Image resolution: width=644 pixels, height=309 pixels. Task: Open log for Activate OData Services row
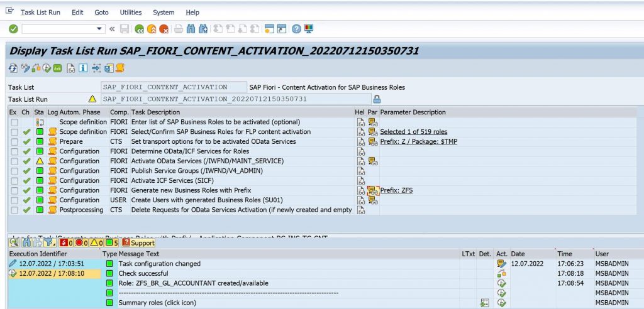coord(52,161)
